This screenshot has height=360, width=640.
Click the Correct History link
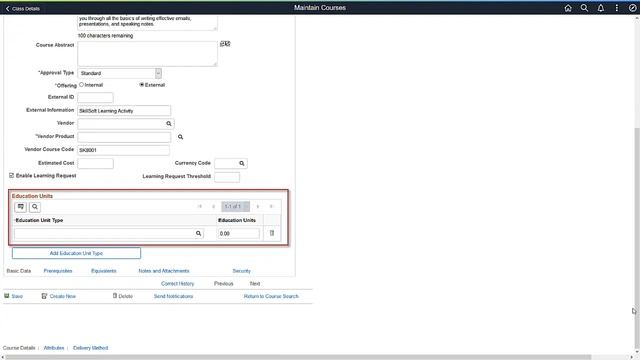(178, 284)
